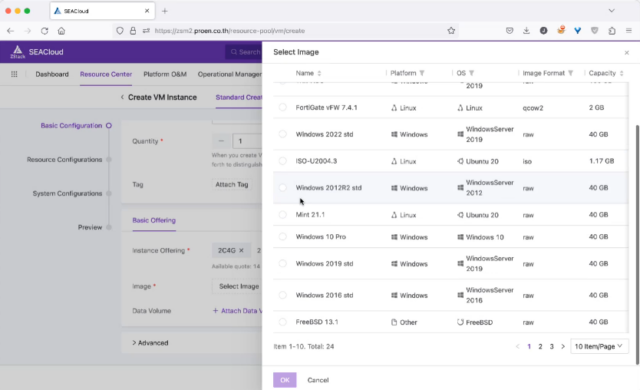Filter the Image Format column
The image size is (640, 390).
tap(570, 73)
